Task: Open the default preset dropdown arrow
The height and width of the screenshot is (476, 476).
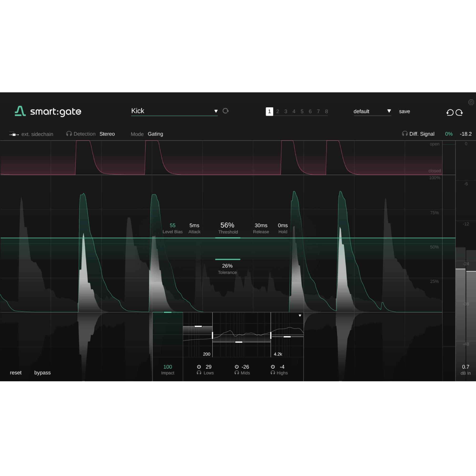Action: click(x=389, y=111)
